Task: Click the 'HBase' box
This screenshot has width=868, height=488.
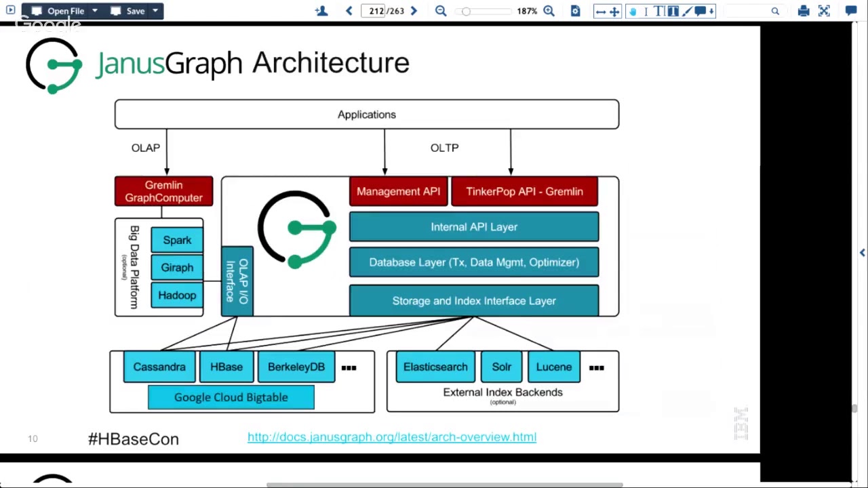Action: click(x=226, y=367)
